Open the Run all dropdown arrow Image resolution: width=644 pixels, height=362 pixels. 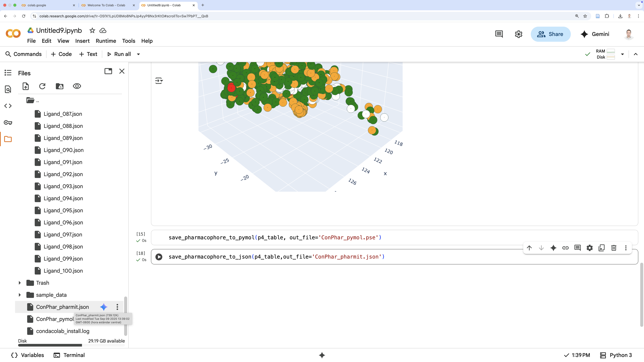click(x=138, y=54)
